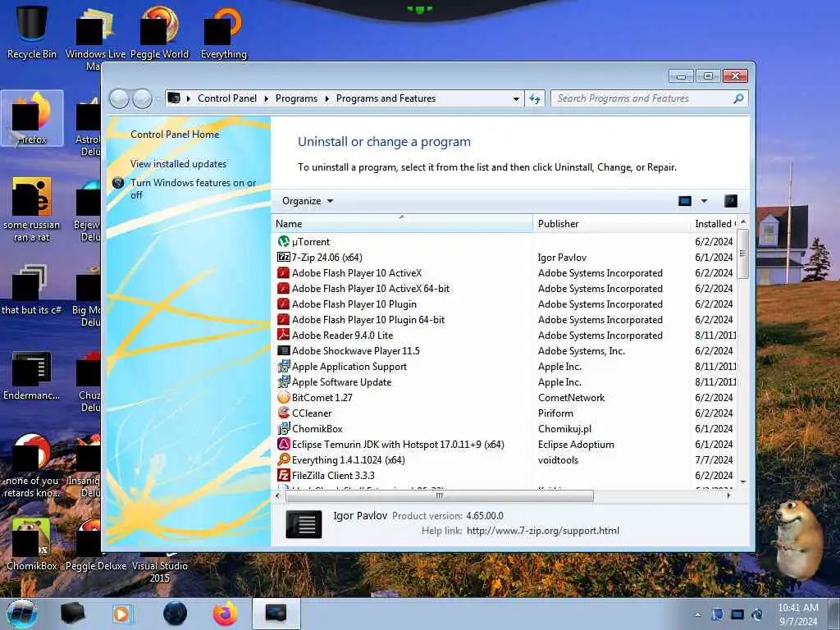Click the search magnifier icon
This screenshot has height=630, width=840.
coord(738,98)
